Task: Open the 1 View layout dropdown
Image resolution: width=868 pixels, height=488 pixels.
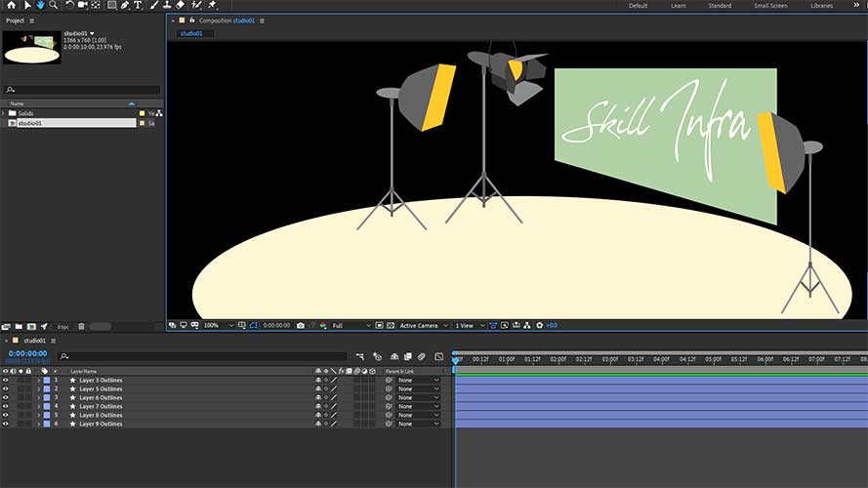Action: [470, 325]
